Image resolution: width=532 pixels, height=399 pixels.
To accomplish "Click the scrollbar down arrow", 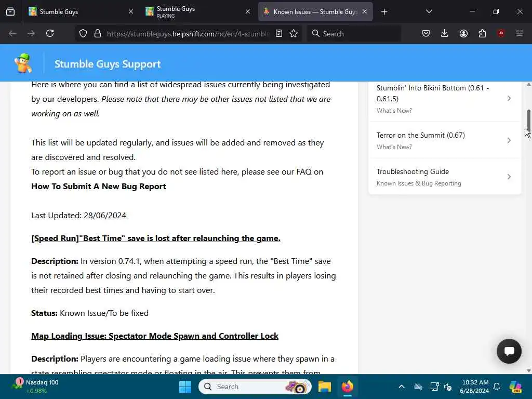I will [x=528, y=371].
